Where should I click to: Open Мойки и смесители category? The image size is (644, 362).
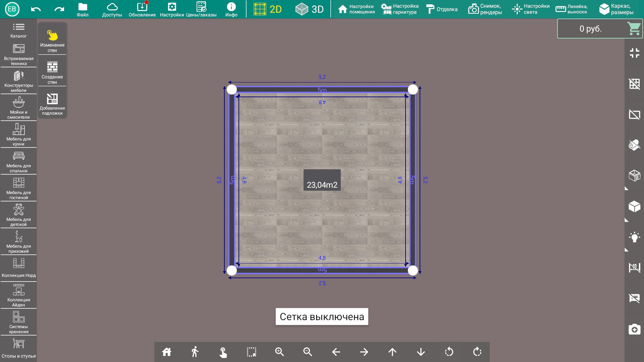(18, 108)
